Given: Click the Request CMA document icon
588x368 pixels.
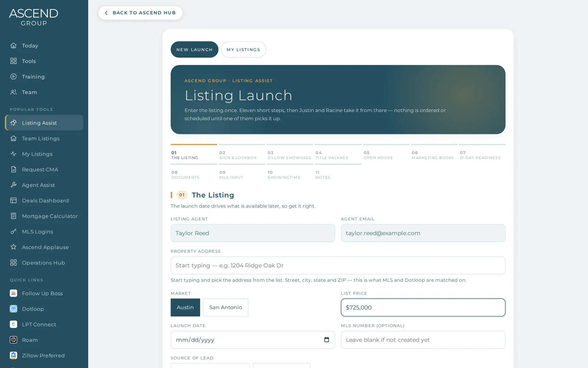Looking at the screenshot, I should pos(14,169).
